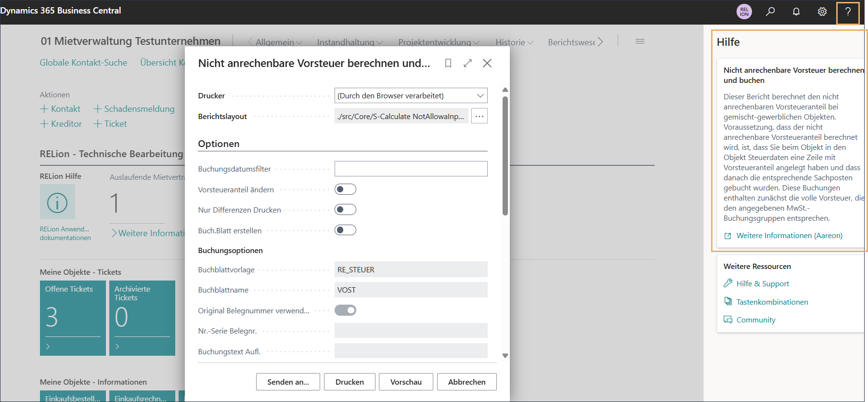Viewport: 868px width, 402px height.
Task: Click the Vorschau button
Action: [x=406, y=382]
